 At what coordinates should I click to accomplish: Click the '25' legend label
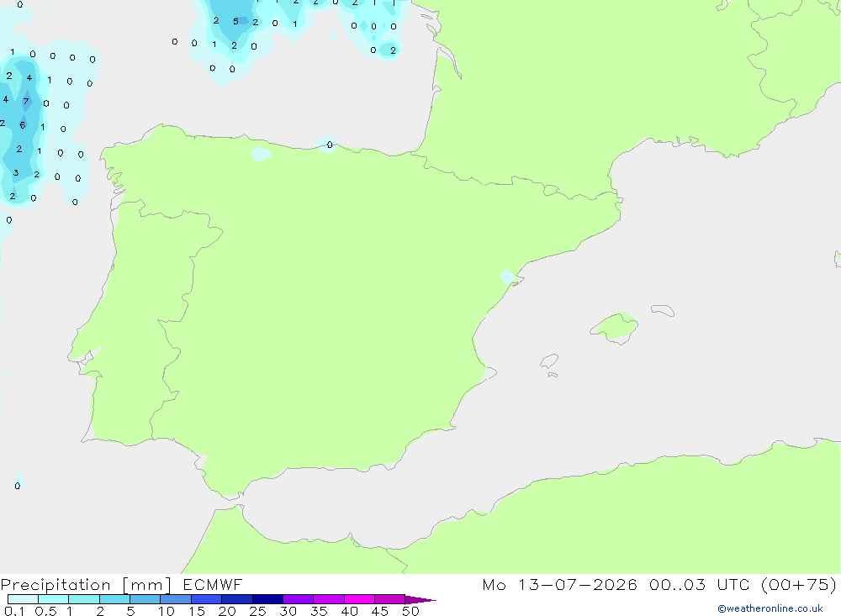tap(257, 611)
